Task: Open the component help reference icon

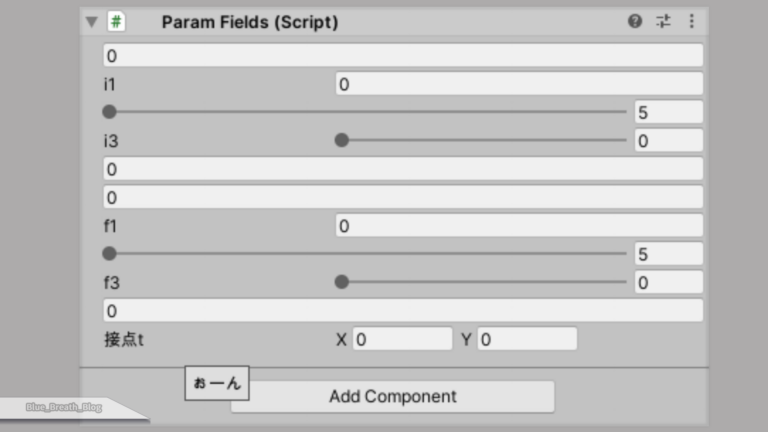Action: click(x=635, y=21)
